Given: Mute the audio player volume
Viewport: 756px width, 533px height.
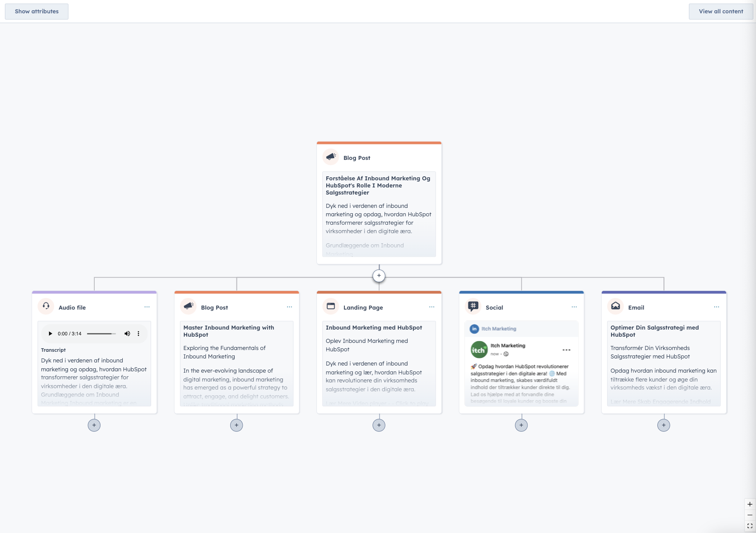Looking at the screenshot, I should 127,334.
